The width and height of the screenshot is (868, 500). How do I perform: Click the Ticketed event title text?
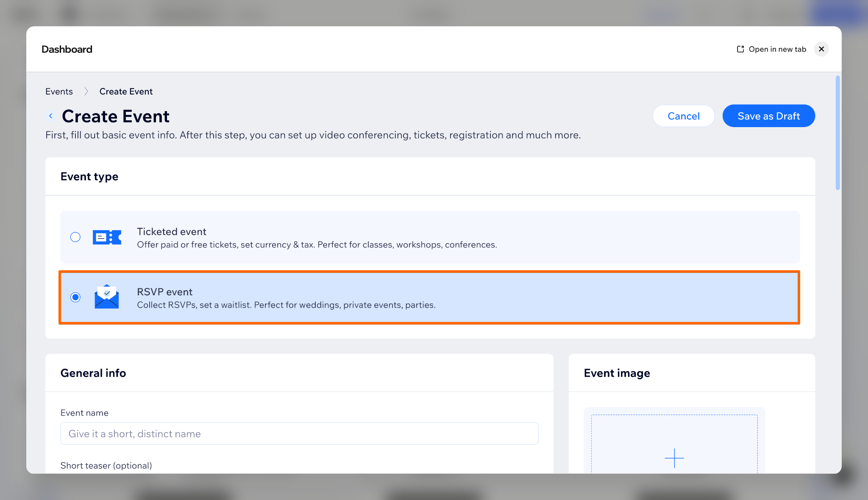click(x=172, y=231)
